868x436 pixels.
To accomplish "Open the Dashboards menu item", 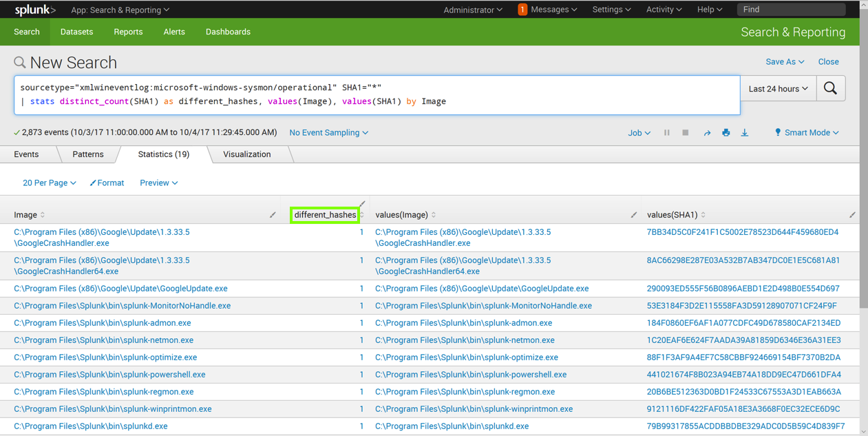I will [228, 32].
